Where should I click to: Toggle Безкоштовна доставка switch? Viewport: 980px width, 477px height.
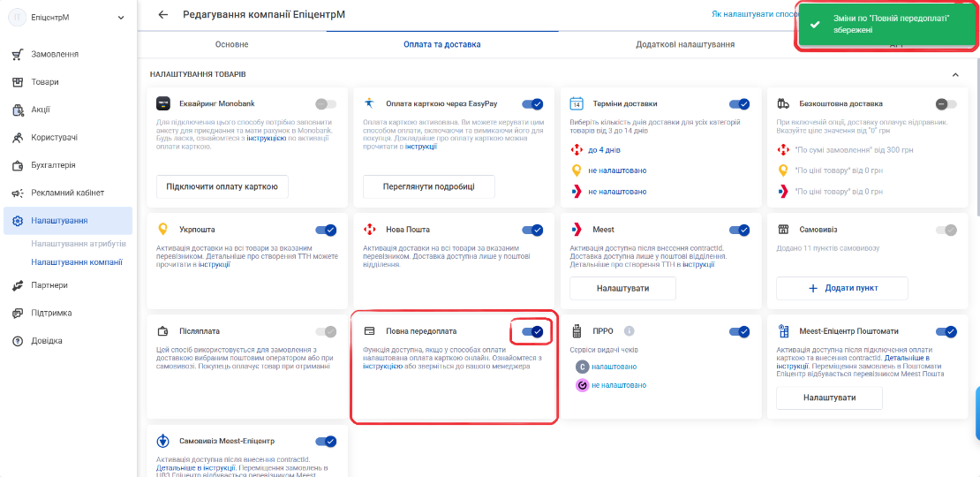946,103
